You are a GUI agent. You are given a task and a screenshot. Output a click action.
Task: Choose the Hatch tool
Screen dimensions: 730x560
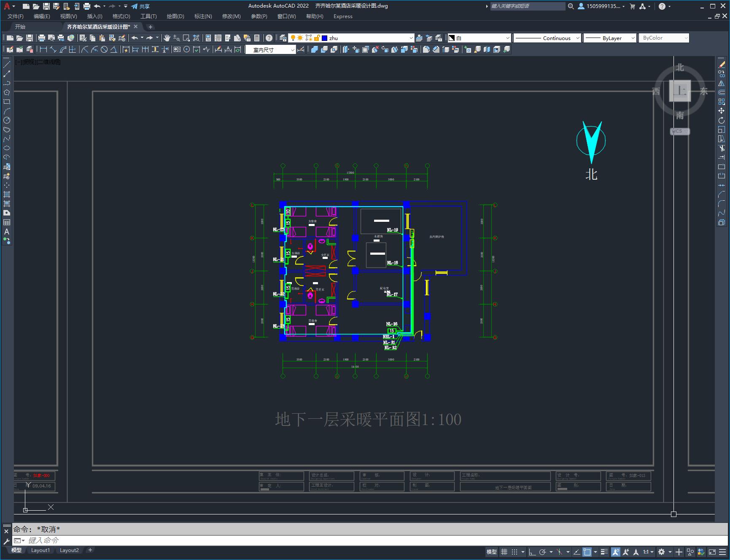pyautogui.click(x=7, y=194)
